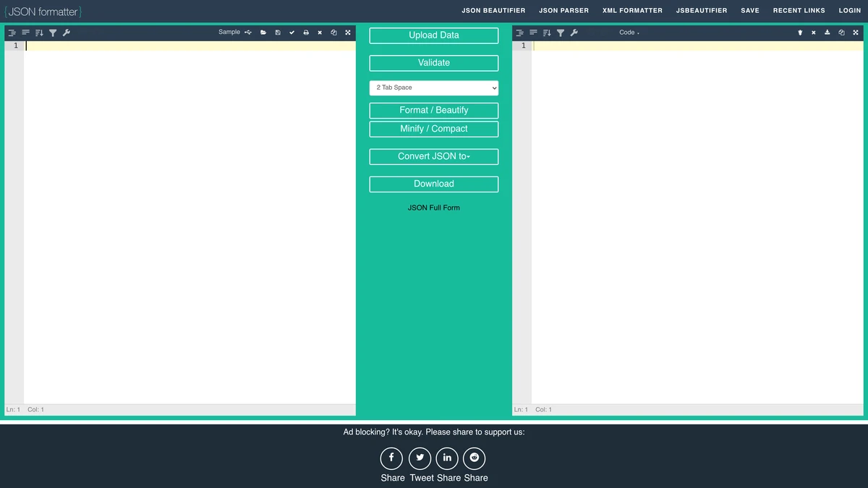Open the JSON PARSER menu item
868x488 pixels.
pos(563,10)
